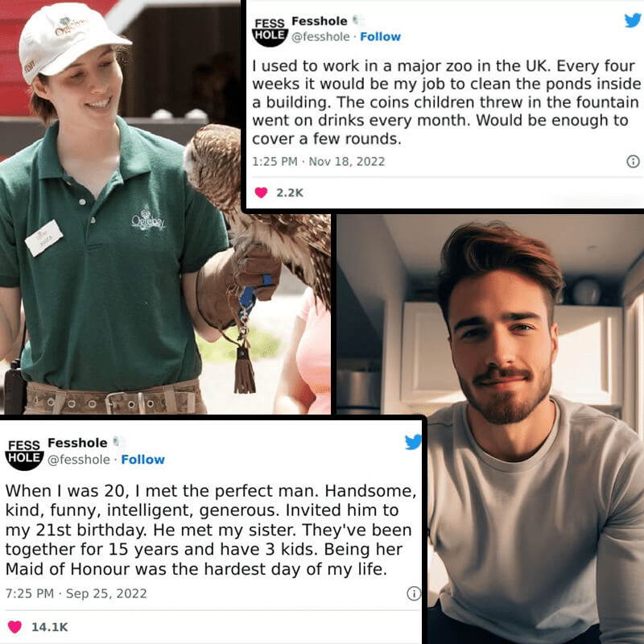Follow Fesshole from the perfect man tweet
644x644 pixels.
pyautogui.click(x=143, y=460)
